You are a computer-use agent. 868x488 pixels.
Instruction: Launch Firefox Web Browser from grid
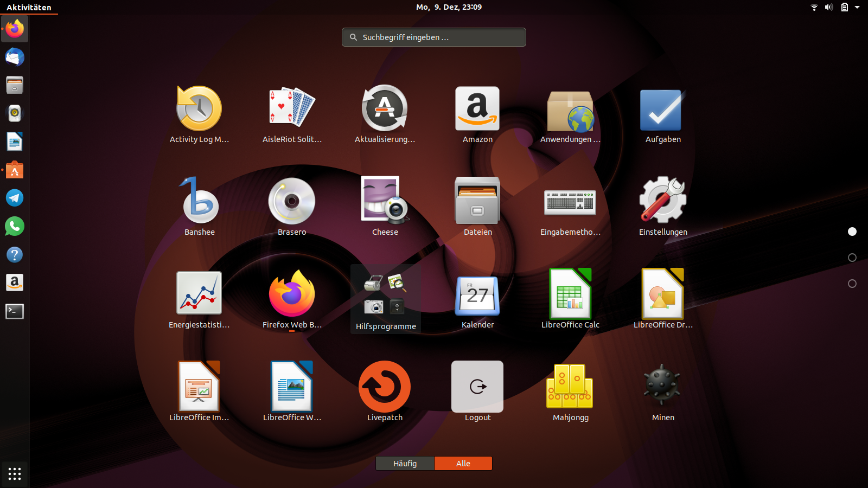292,300
